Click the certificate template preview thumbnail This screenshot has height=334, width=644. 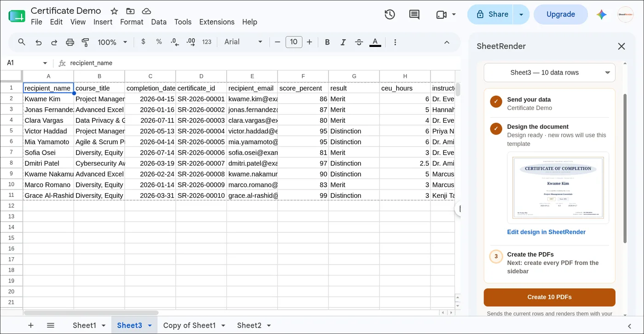click(558, 188)
